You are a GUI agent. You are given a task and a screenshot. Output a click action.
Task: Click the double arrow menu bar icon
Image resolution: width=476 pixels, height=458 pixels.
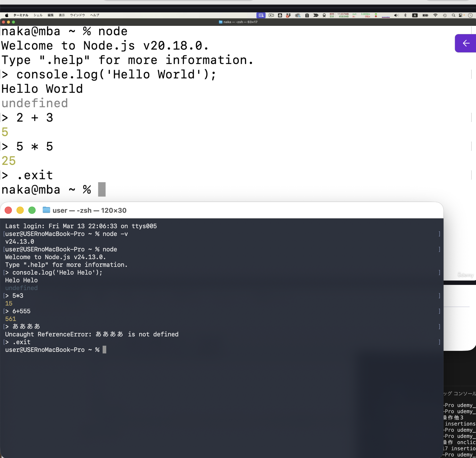tap(316, 15)
